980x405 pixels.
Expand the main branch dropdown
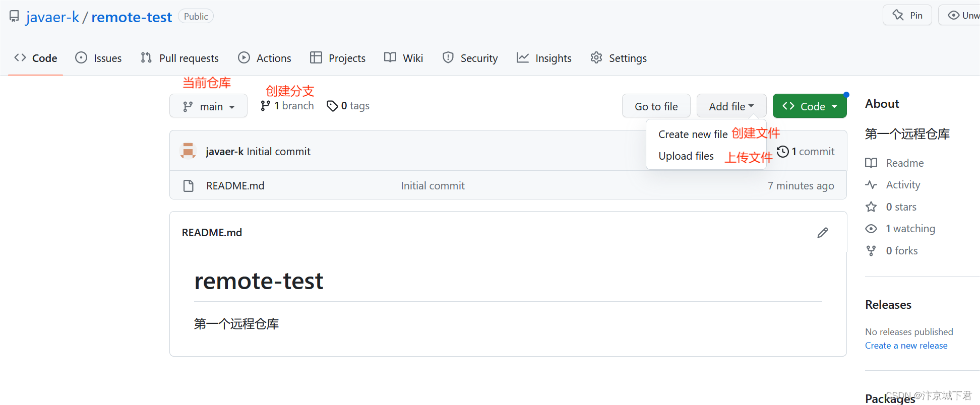[208, 106]
